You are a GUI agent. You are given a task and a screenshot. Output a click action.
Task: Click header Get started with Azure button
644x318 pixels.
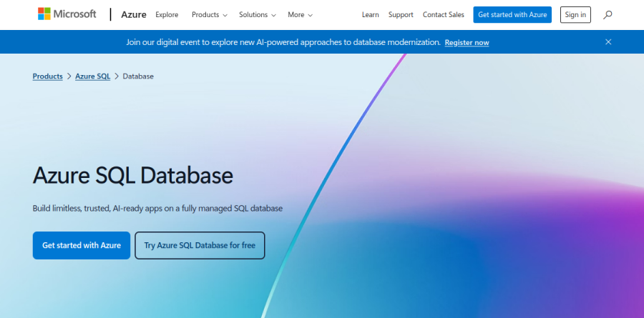tap(512, 15)
